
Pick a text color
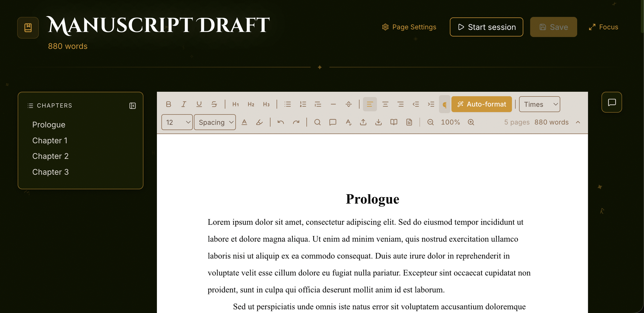click(244, 122)
